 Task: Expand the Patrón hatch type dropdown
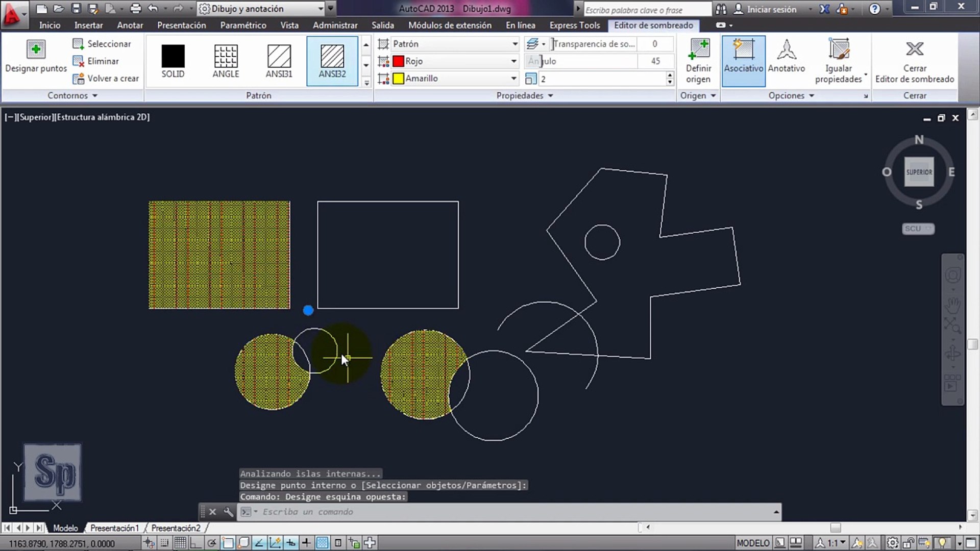514,44
